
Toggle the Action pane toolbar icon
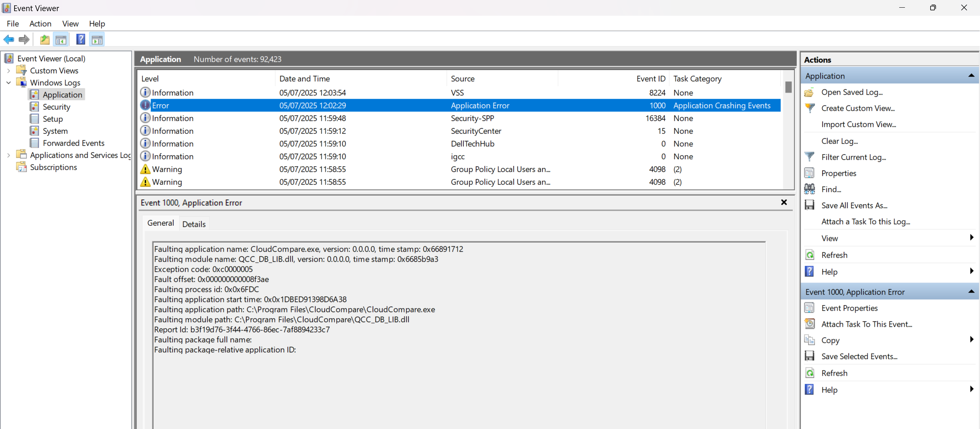tap(97, 39)
